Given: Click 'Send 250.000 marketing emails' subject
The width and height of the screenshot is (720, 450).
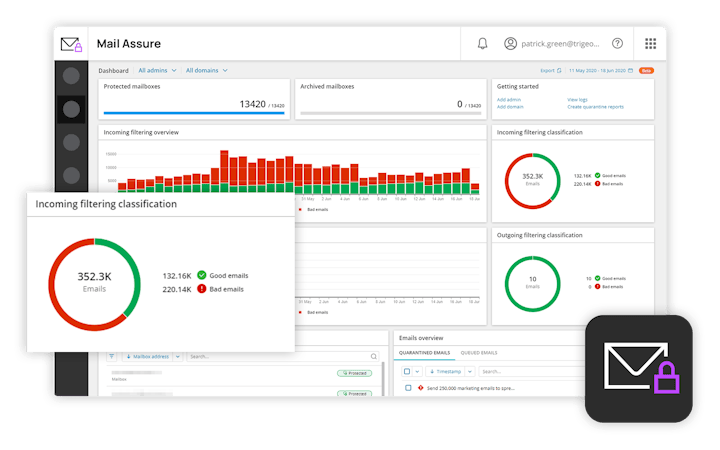Looking at the screenshot, I should [x=471, y=388].
